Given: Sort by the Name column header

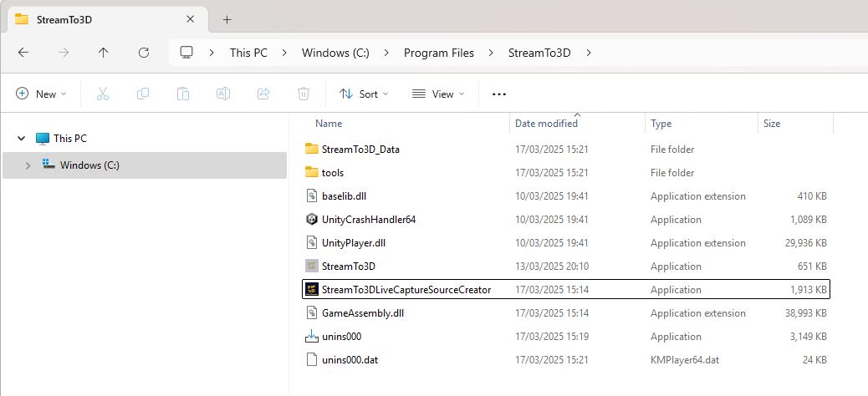Looking at the screenshot, I should pyautogui.click(x=329, y=124).
